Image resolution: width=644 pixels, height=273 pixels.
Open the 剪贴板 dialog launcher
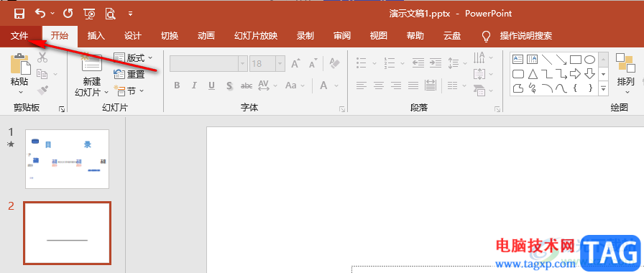click(62, 108)
